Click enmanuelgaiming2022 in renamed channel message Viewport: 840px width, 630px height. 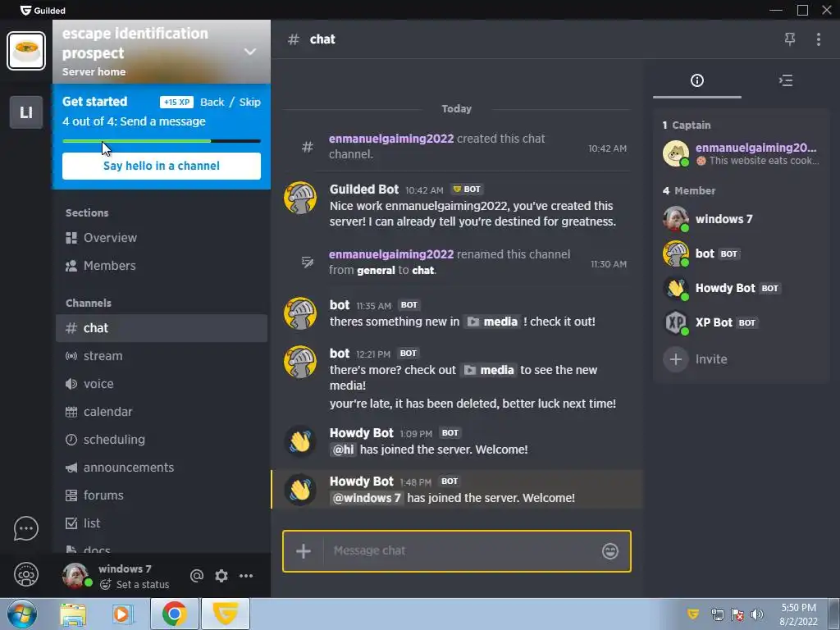391,254
